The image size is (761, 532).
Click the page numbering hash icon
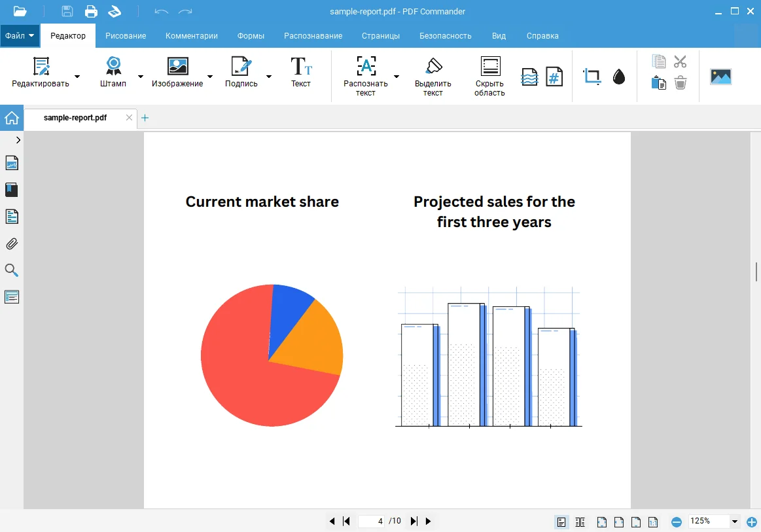[x=554, y=77]
